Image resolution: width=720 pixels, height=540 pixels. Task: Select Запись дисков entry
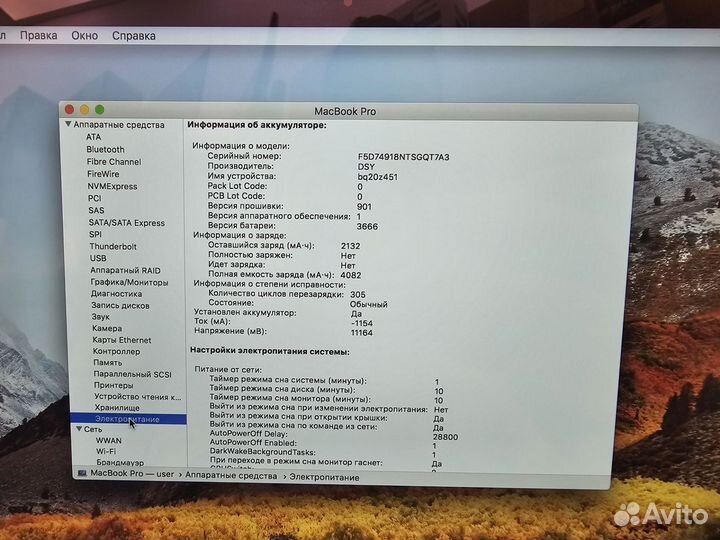pyautogui.click(x=120, y=305)
